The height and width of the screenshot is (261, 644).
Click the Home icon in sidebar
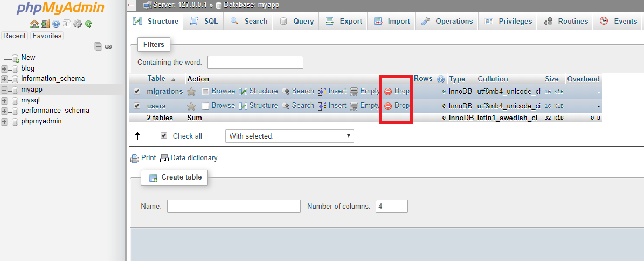tap(34, 24)
